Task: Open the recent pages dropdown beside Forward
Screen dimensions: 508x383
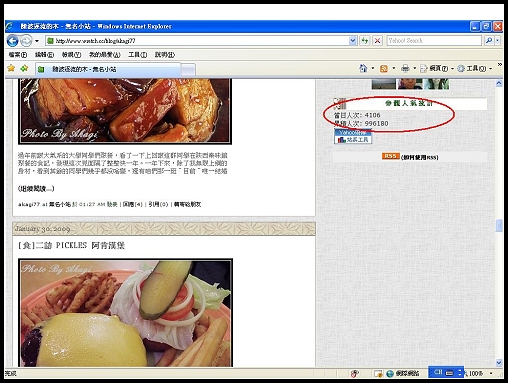Action: pyautogui.click(x=37, y=41)
